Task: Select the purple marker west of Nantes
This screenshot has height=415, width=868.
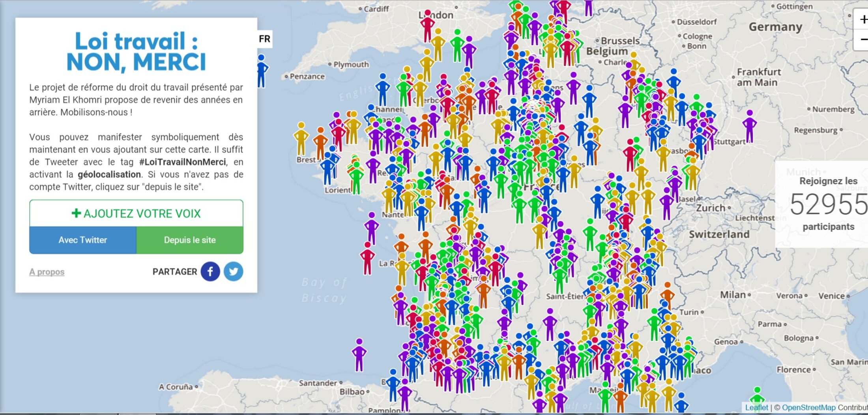Action: 371,228
